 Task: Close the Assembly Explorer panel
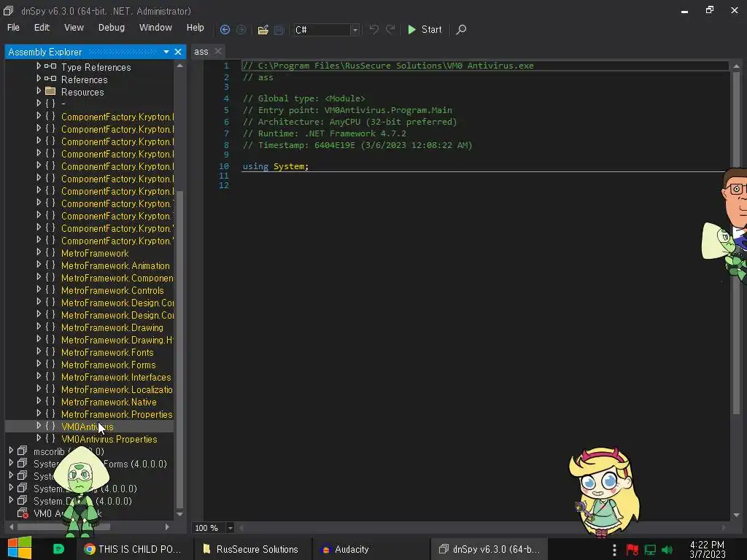[x=178, y=52]
